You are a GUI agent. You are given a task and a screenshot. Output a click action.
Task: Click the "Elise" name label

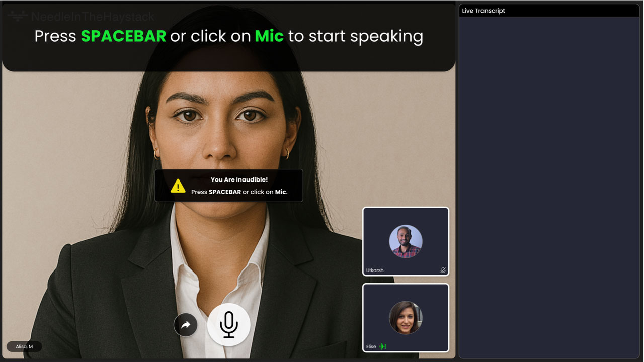pyautogui.click(x=371, y=346)
